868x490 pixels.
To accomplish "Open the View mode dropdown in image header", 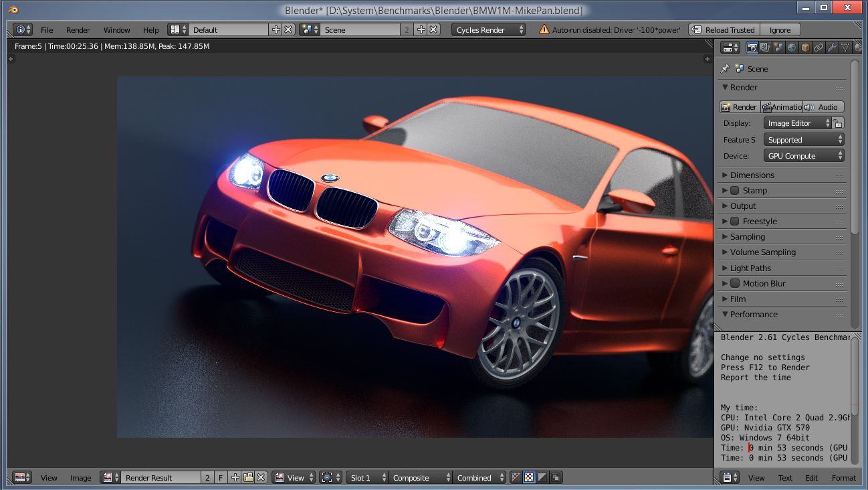I will click(x=294, y=477).
